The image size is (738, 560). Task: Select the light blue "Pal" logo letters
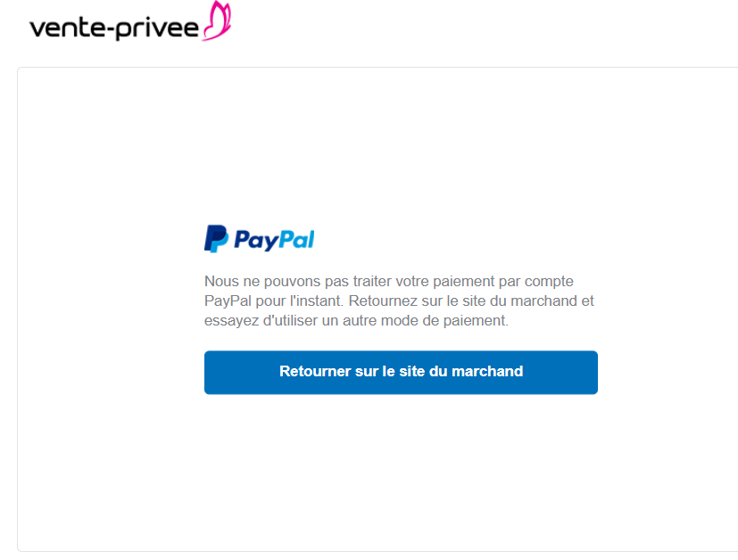(x=297, y=239)
